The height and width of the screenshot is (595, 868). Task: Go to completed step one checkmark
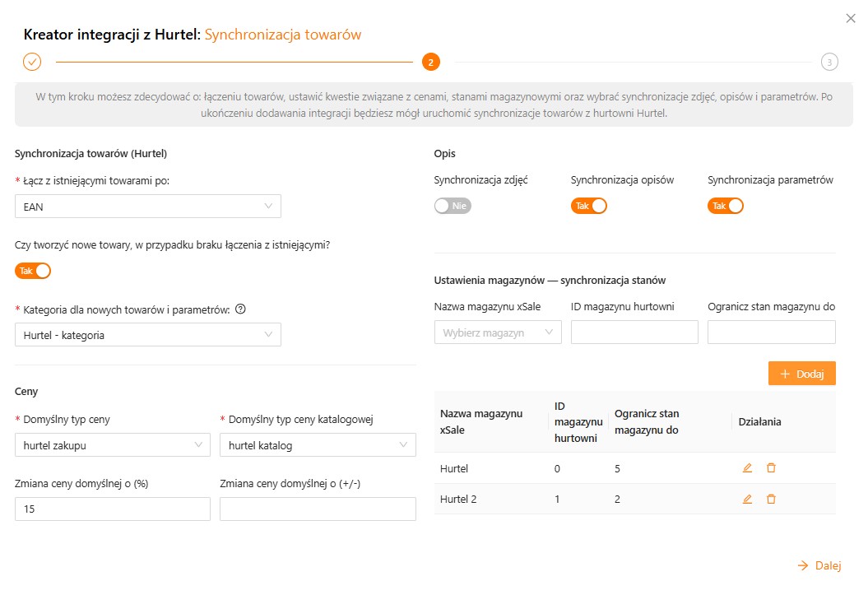click(32, 62)
